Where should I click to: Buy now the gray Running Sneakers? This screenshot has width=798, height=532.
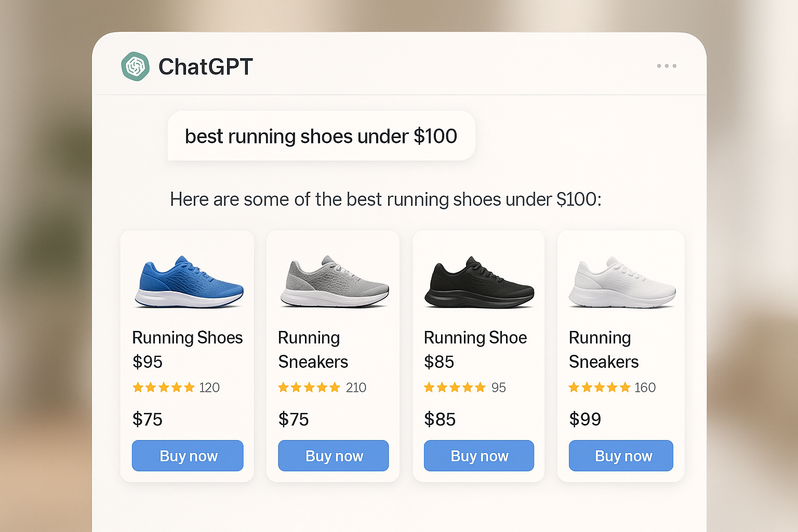point(333,456)
